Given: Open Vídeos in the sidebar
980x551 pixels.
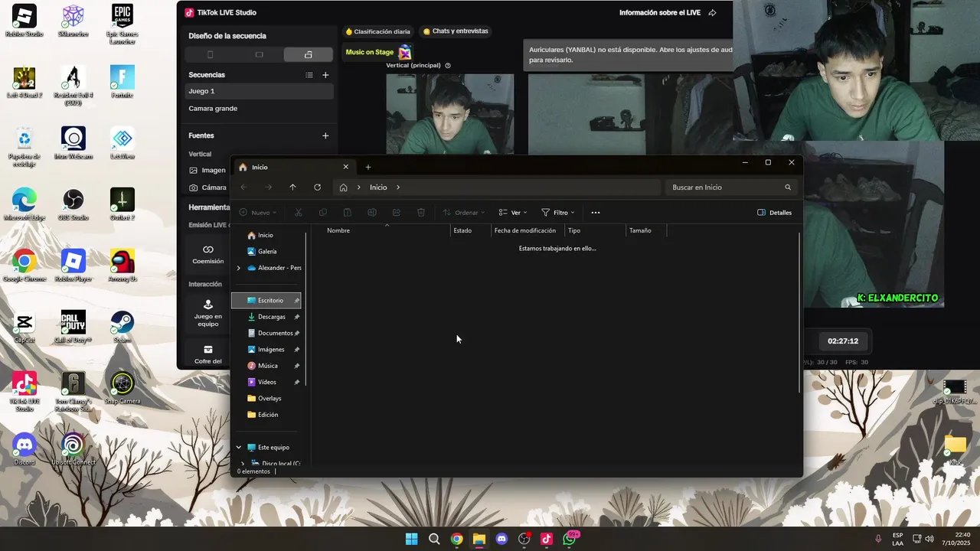Looking at the screenshot, I should click(266, 382).
